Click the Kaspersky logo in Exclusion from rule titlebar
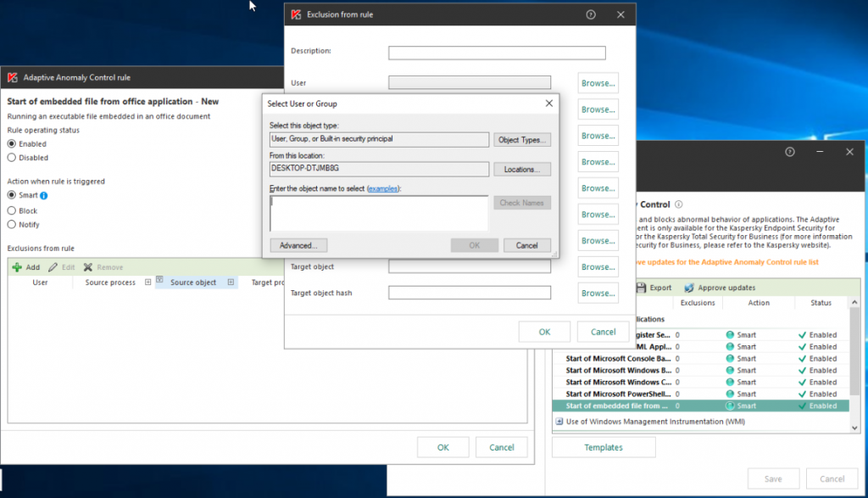Screen dimensions: 868x498 (294, 14)
